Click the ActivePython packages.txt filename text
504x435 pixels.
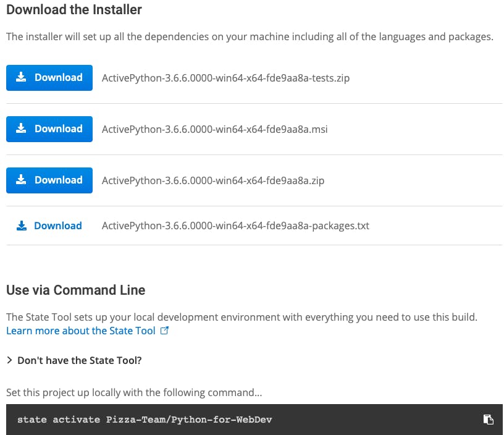[x=235, y=226]
